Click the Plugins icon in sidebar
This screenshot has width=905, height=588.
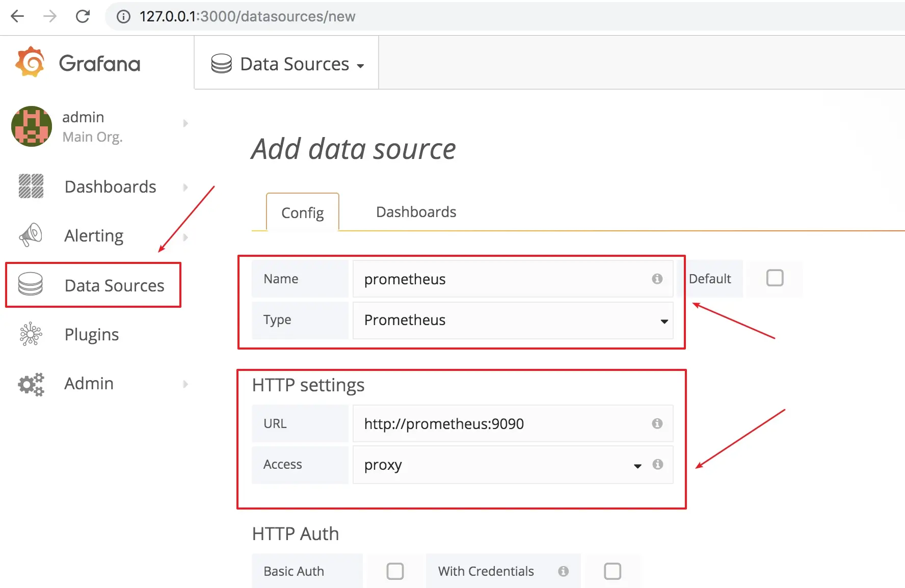tap(31, 334)
